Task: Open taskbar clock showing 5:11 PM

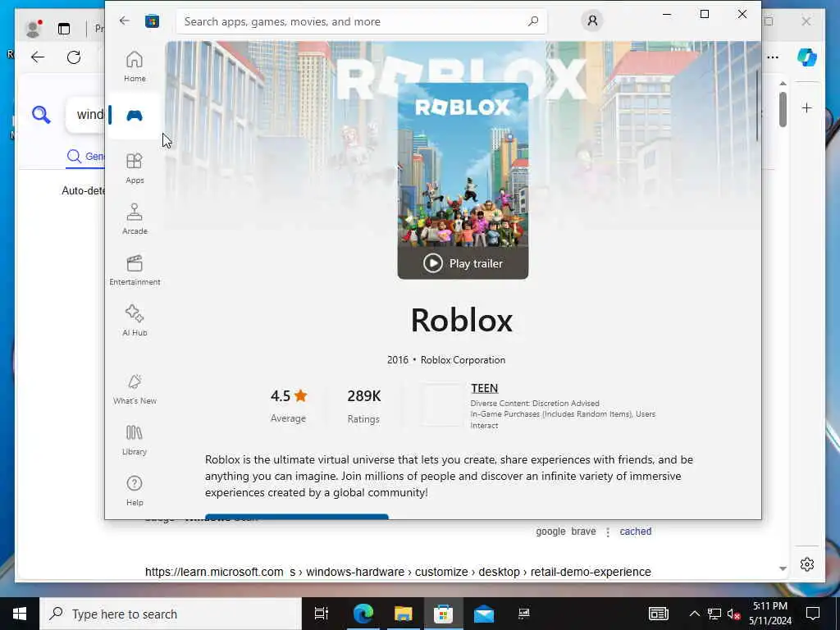Action: coord(770,614)
